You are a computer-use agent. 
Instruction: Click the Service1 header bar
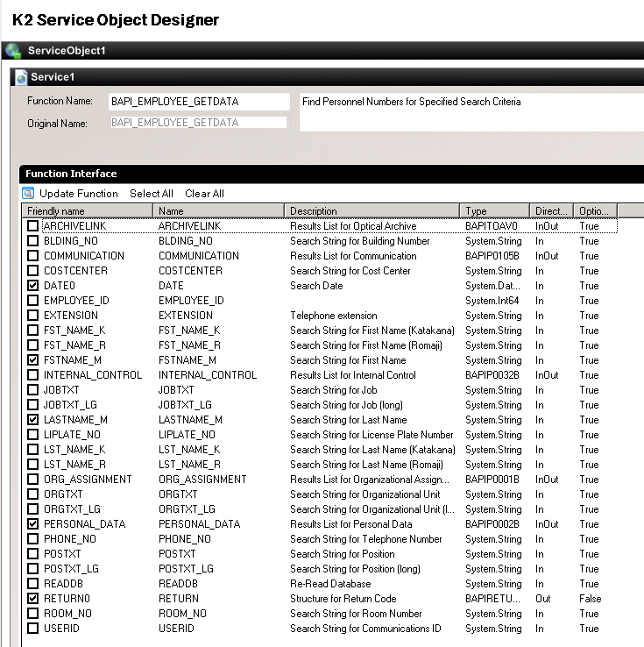point(328,77)
